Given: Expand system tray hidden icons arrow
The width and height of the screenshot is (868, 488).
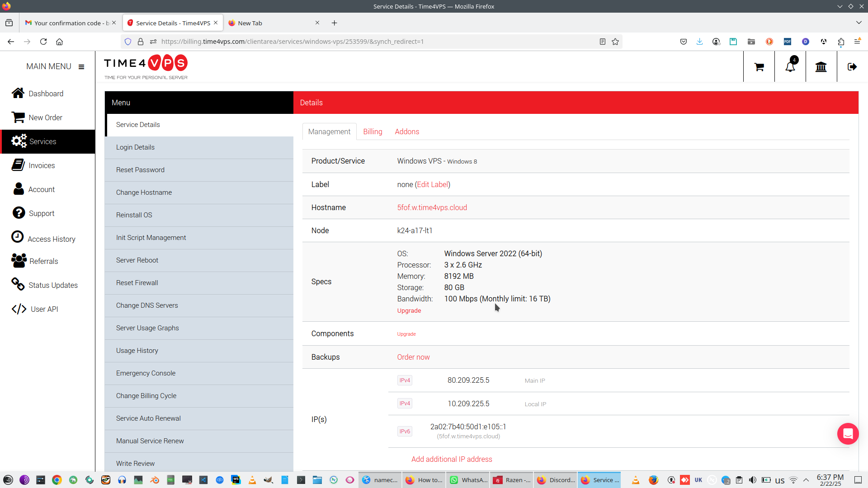Looking at the screenshot, I should click(x=806, y=480).
